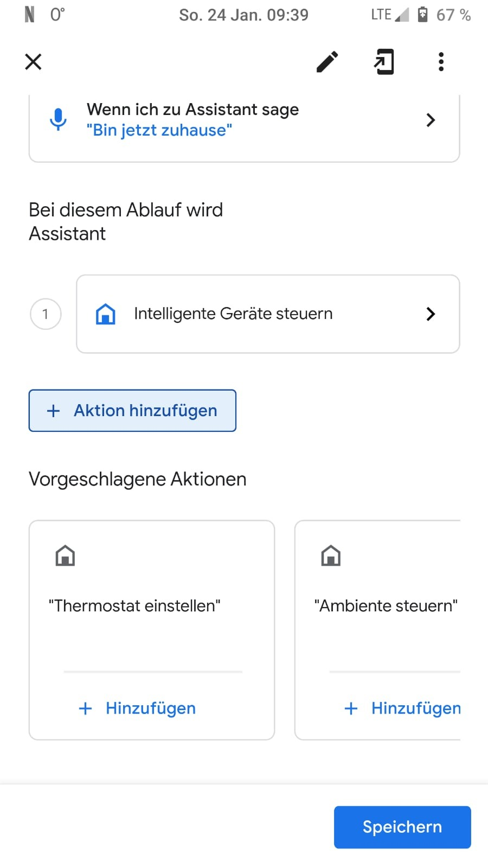488x868 pixels.
Task: Tap the add-to-home-screen shortcut icon
Action: (x=384, y=62)
